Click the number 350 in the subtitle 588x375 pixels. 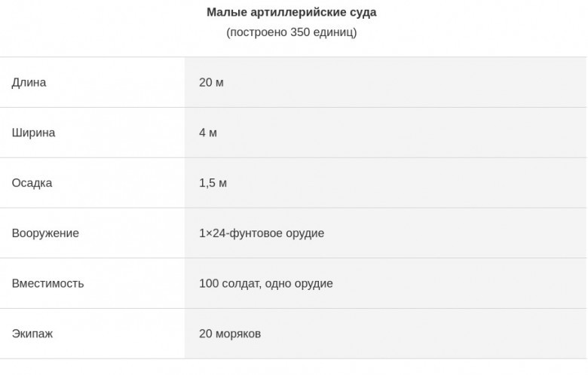coord(300,32)
